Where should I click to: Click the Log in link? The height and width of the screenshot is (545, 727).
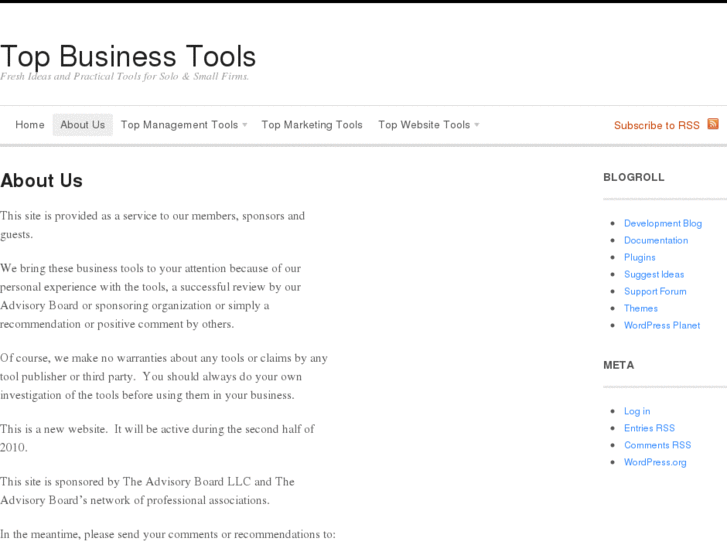click(x=637, y=411)
